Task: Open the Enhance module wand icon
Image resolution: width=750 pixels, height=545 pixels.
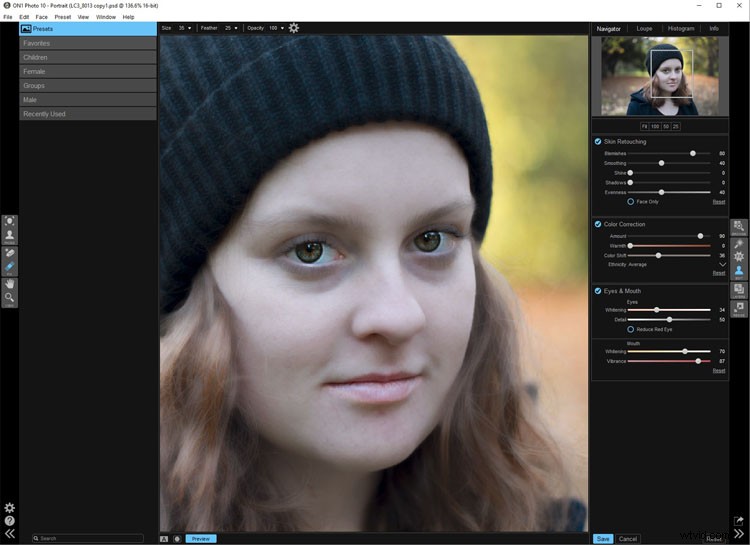Action: coord(739,244)
